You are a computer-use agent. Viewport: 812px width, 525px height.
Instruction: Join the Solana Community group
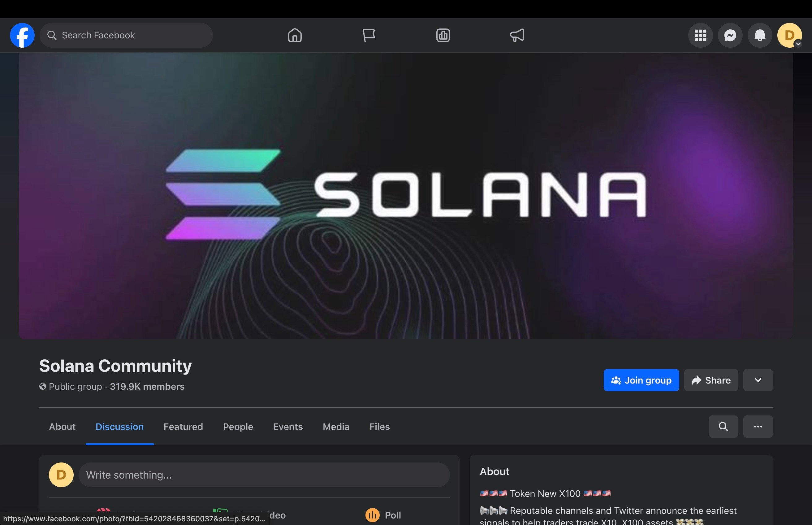(641, 380)
